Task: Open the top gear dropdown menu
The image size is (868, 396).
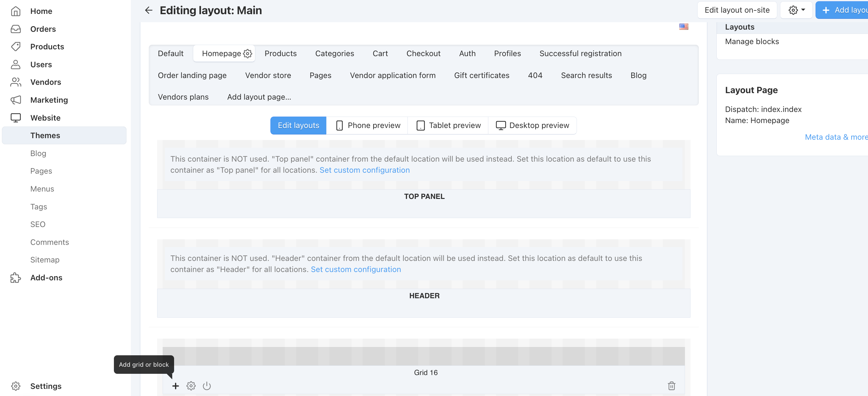Action: click(796, 10)
